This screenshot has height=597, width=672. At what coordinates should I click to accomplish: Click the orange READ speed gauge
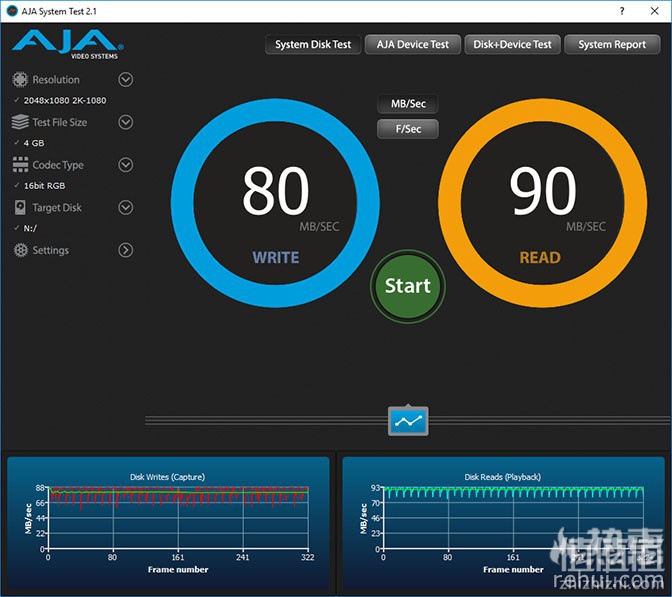click(x=543, y=203)
